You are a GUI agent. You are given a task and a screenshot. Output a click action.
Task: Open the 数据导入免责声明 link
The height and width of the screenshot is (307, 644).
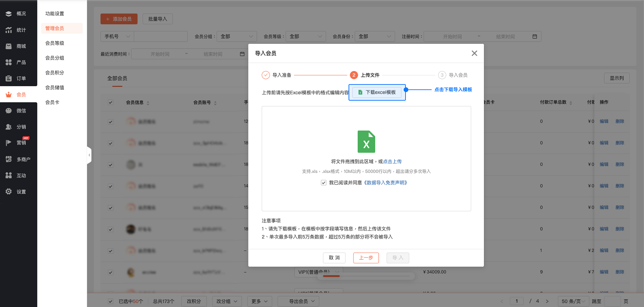pos(385,183)
